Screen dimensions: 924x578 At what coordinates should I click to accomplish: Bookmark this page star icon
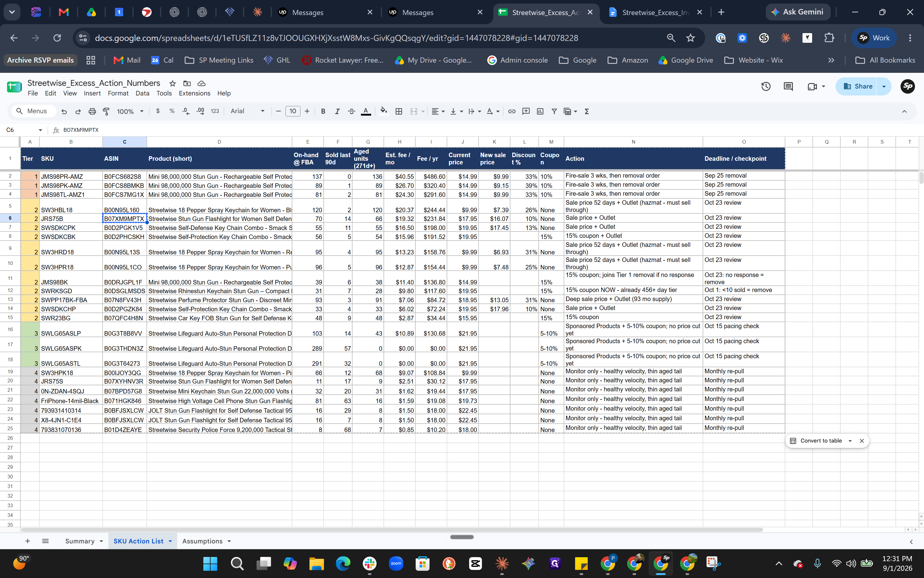click(x=690, y=38)
